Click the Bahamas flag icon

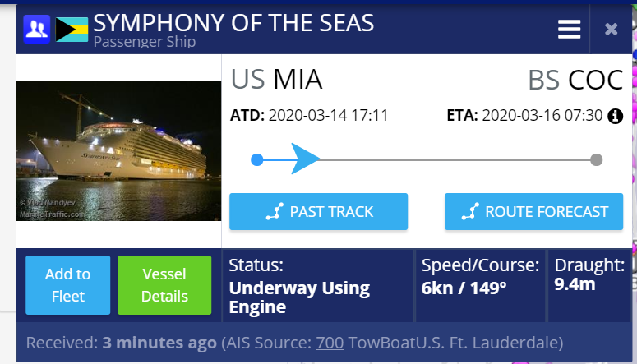point(72,30)
